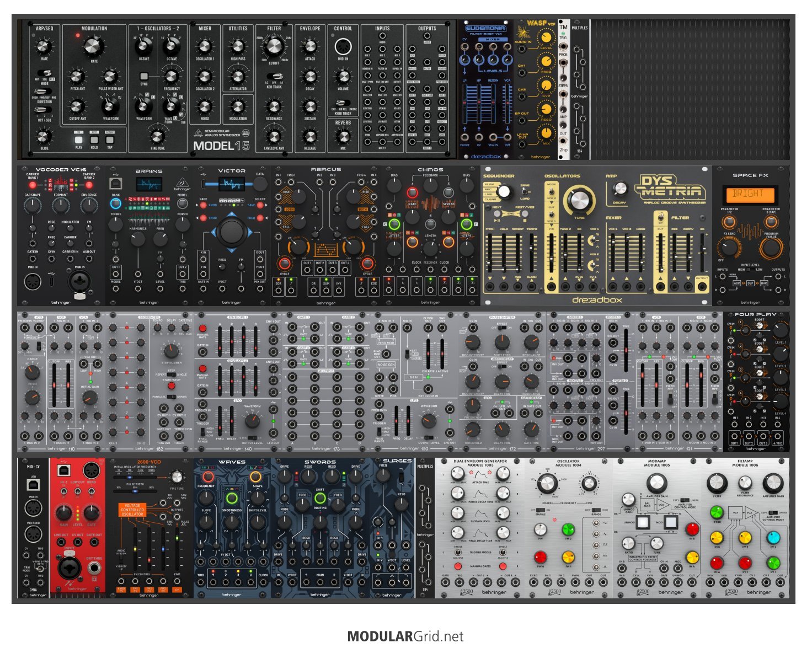
Task: Click the cyan CV 3 jack on Filtamp 1006
Action: tap(773, 537)
